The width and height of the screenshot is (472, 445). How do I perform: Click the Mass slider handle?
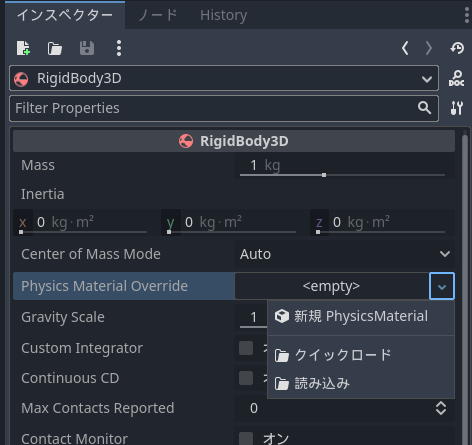(324, 175)
